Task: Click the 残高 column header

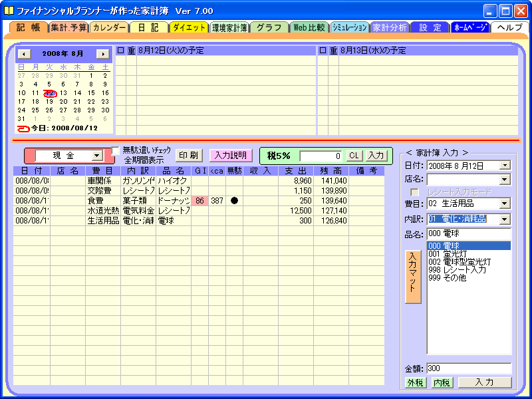Action: point(331,171)
